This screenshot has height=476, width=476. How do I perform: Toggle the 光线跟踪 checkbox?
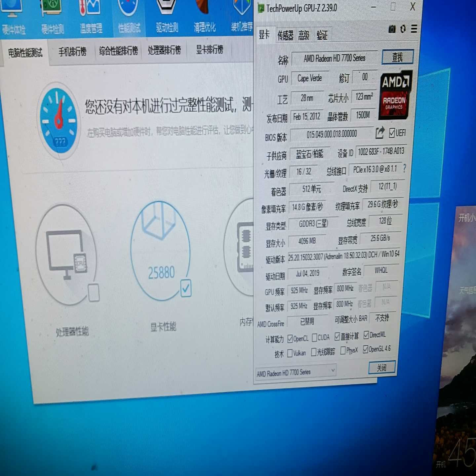(x=314, y=352)
